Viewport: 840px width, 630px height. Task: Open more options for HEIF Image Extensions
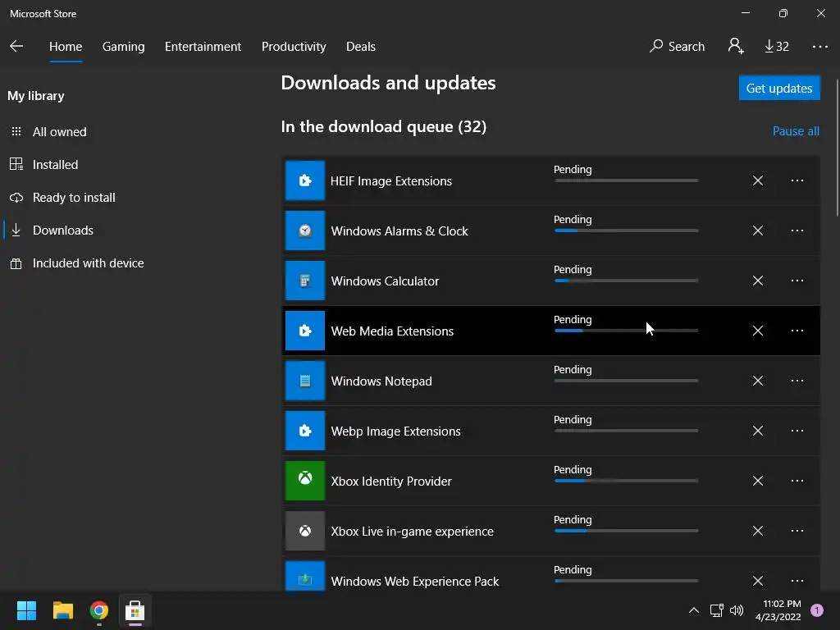[797, 180]
